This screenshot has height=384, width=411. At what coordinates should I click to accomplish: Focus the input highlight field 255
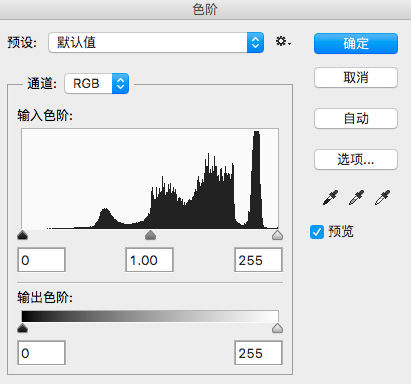pos(258,260)
